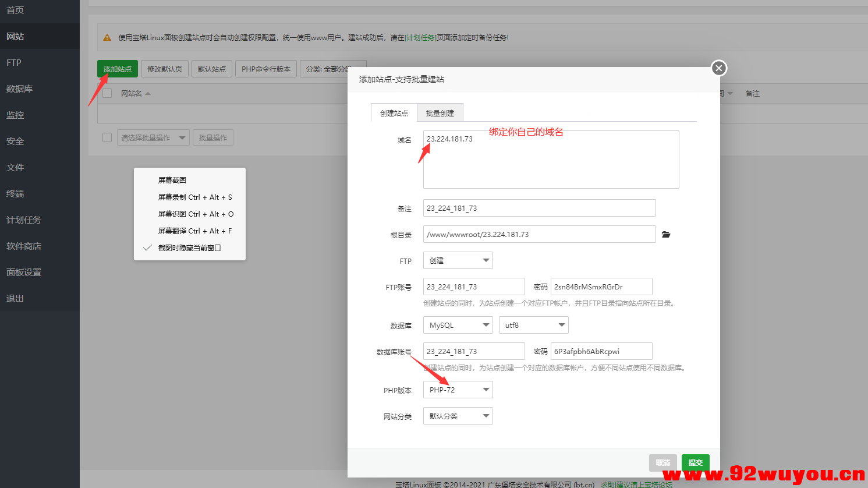Toggle the select-all checkbox in site list header
The image size is (868, 488).
pos(107,93)
